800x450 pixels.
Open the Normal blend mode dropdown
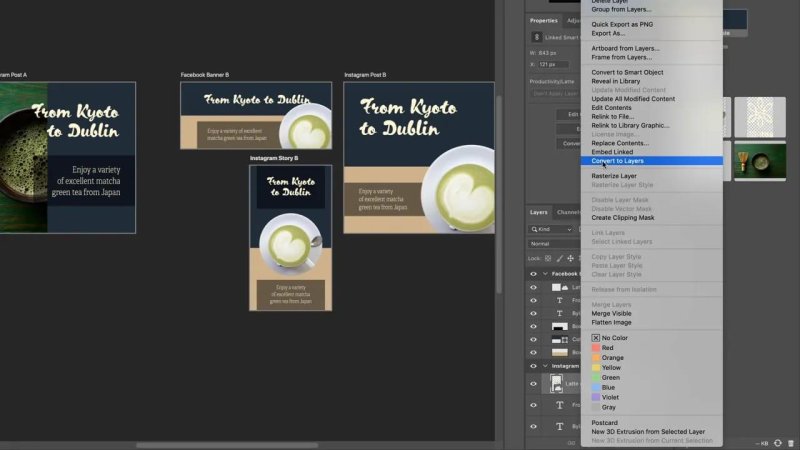point(554,244)
